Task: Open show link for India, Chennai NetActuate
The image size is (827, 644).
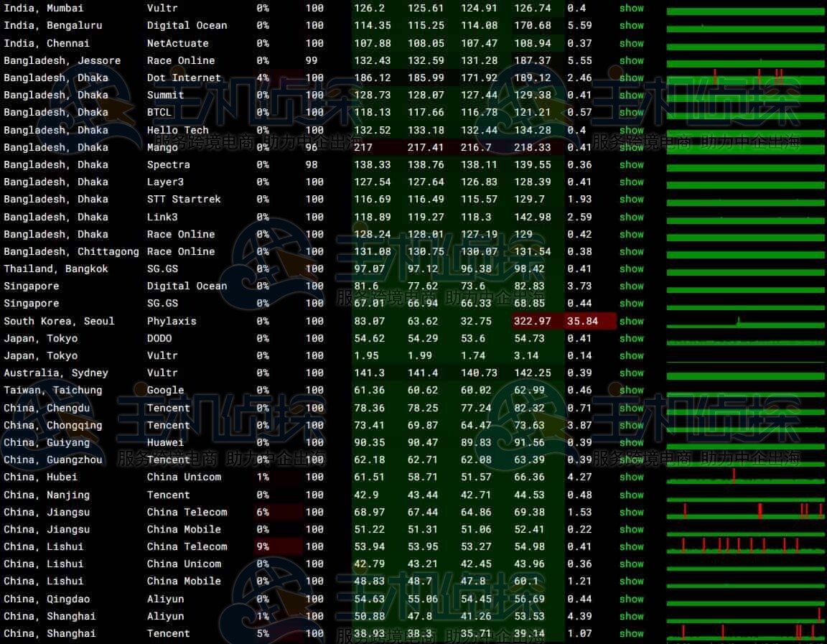Action: (631, 43)
